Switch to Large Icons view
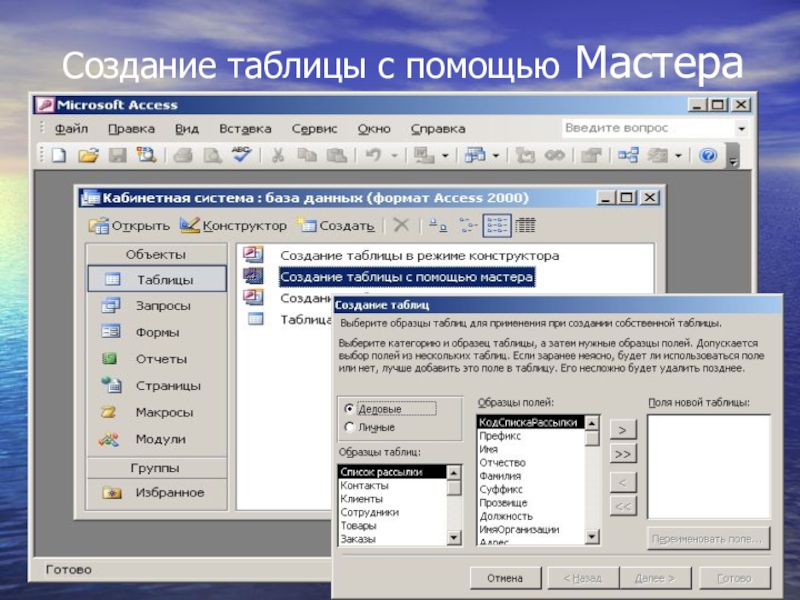800x600 pixels. (438, 225)
